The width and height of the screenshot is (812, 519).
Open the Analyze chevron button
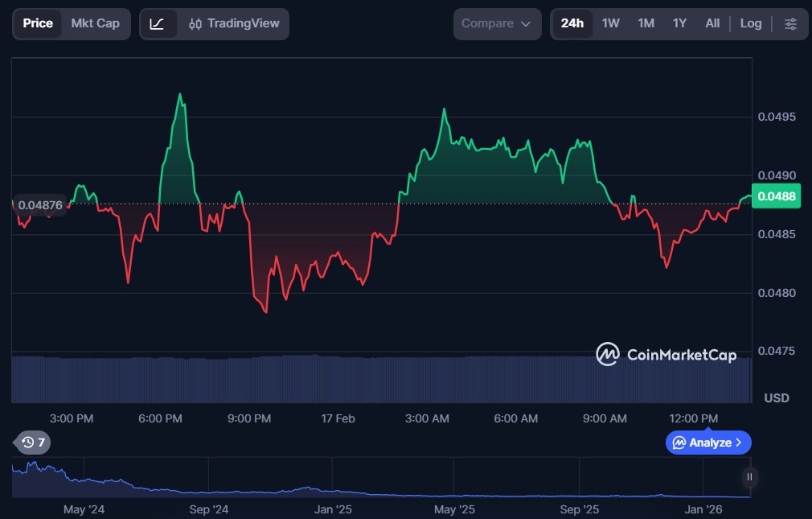pyautogui.click(x=708, y=443)
